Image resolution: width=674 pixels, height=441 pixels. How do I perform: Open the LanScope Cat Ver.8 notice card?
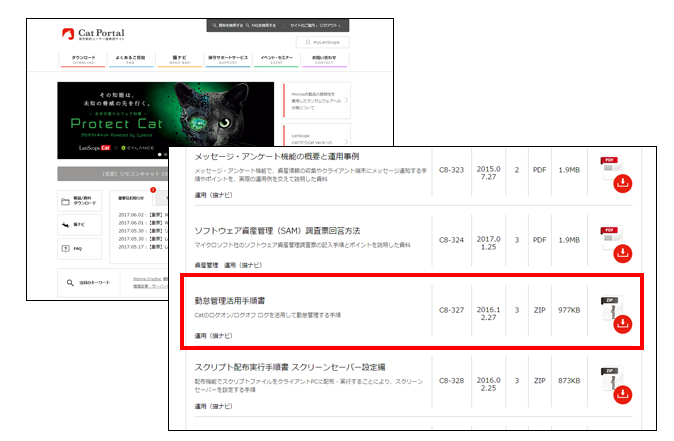(x=316, y=135)
